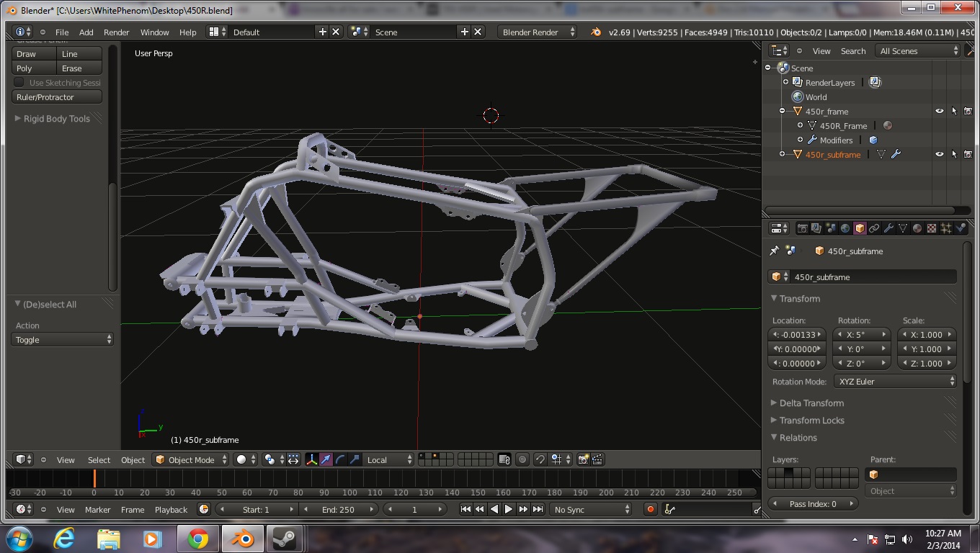Click the wrench icon beside 450r_subframe row
Screen dimensions: 980x553
pyautogui.click(x=896, y=154)
